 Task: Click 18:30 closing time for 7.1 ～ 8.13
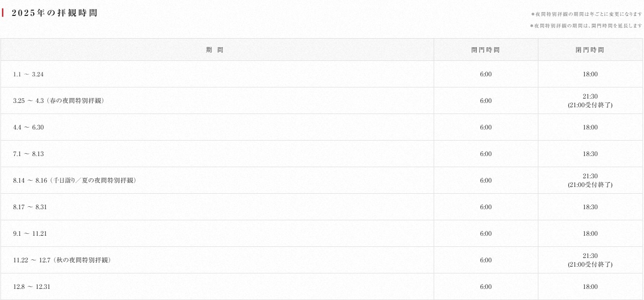[590, 154]
